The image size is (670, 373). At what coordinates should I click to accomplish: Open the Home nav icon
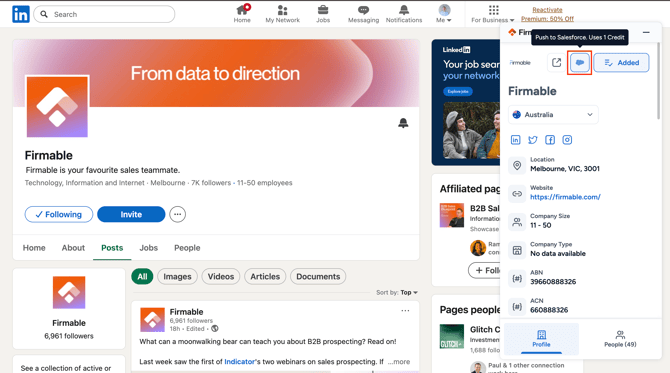coord(242,14)
